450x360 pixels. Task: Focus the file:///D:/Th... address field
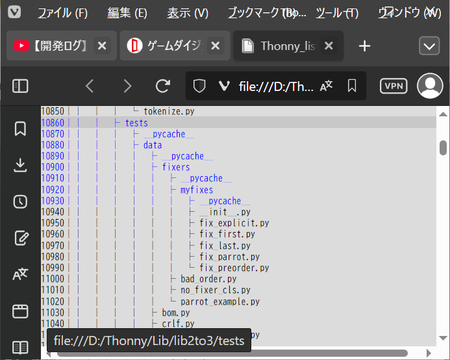(x=276, y=87)
